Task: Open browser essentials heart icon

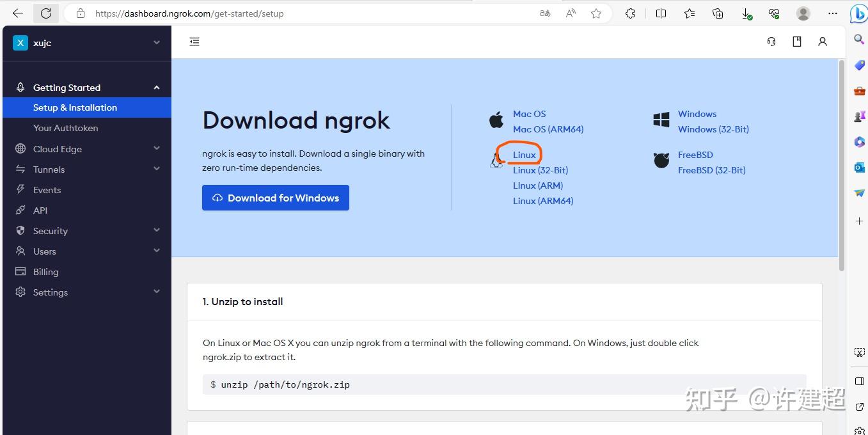Action: coord(774,13)
